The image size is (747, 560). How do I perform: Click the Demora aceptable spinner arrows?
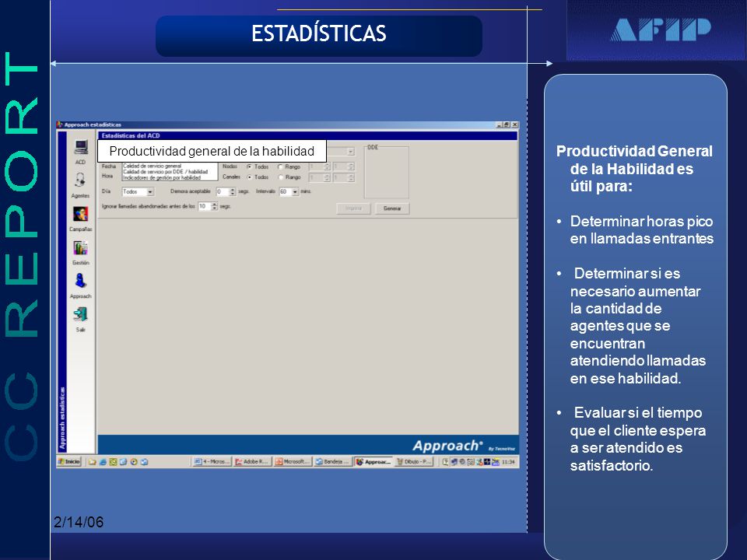233,191
